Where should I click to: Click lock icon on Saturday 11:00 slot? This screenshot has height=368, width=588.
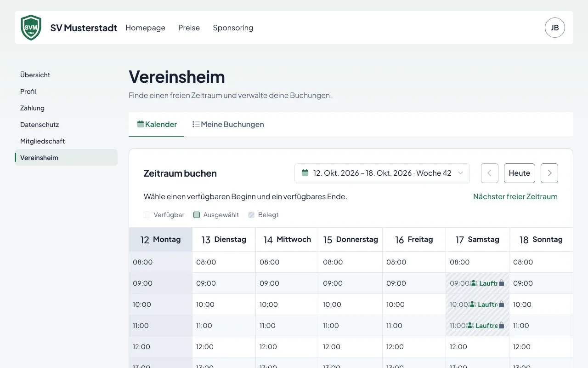[502, 326]
